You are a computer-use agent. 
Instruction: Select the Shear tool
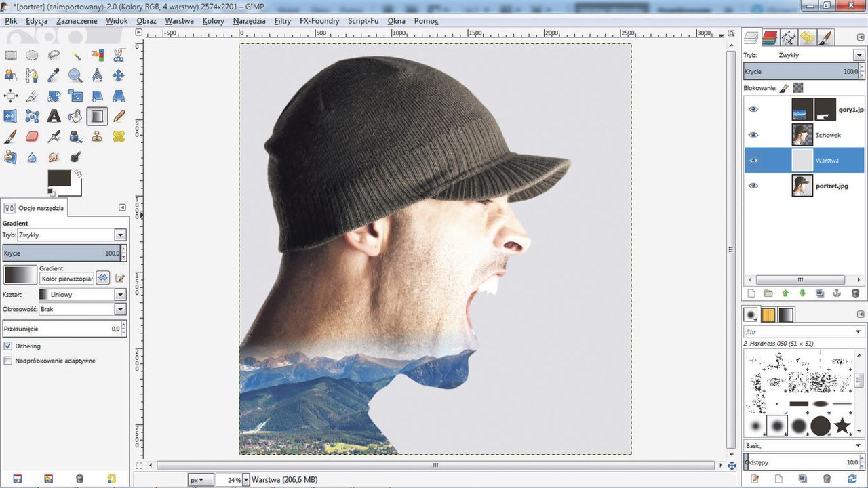pyautogui.click(x=97, y=96)
